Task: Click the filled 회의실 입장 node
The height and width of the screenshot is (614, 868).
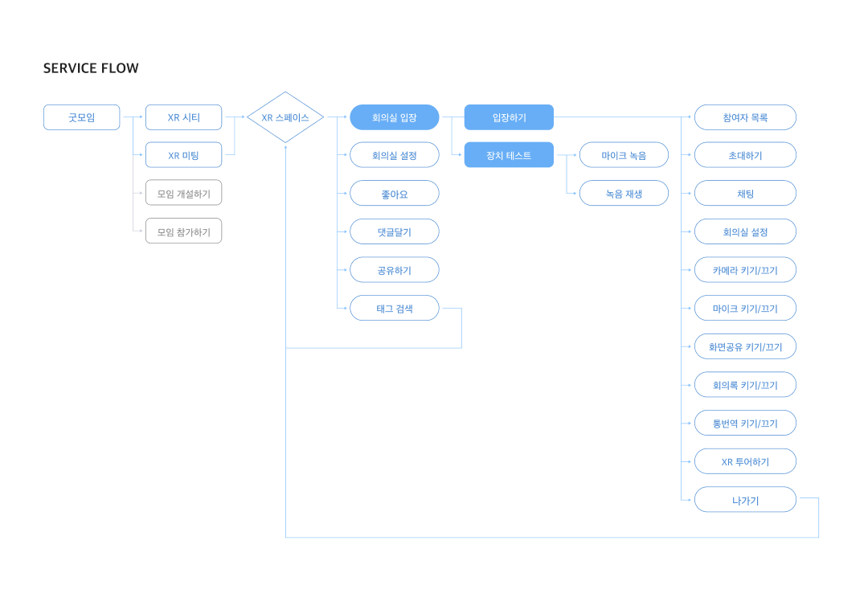Action: click(394, 117)
